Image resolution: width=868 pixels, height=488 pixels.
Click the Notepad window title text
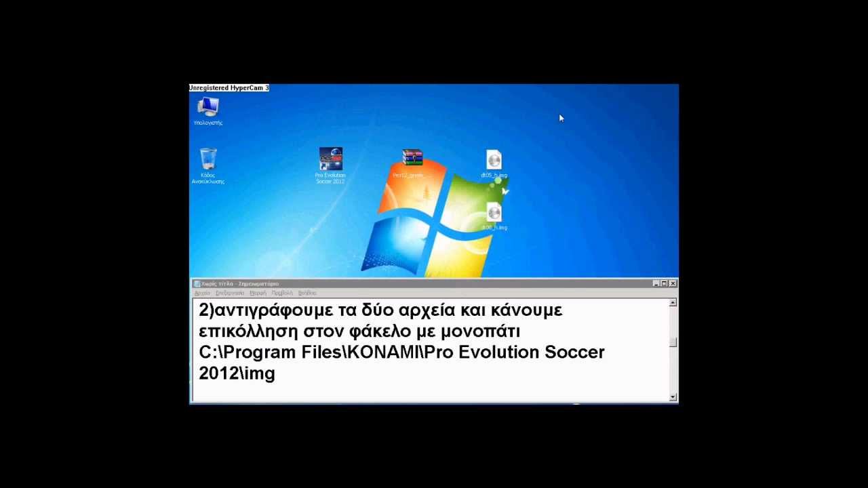[240, 284]
